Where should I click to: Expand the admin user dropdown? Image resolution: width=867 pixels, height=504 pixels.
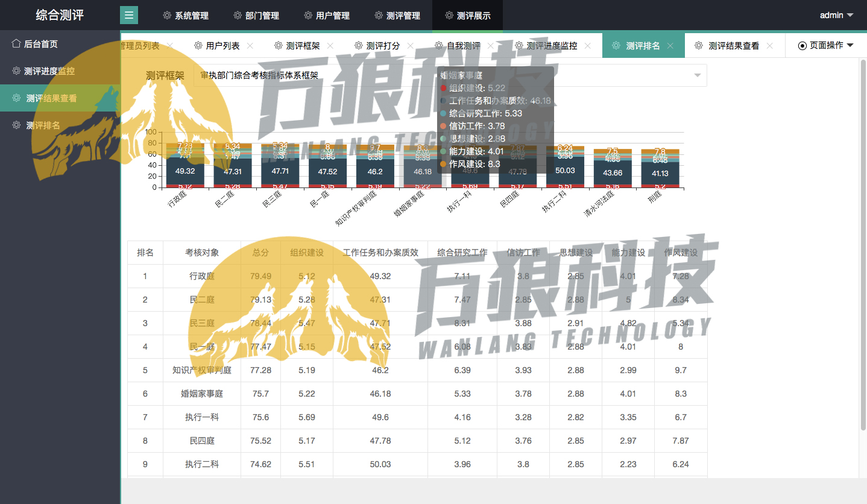(837, 15)
